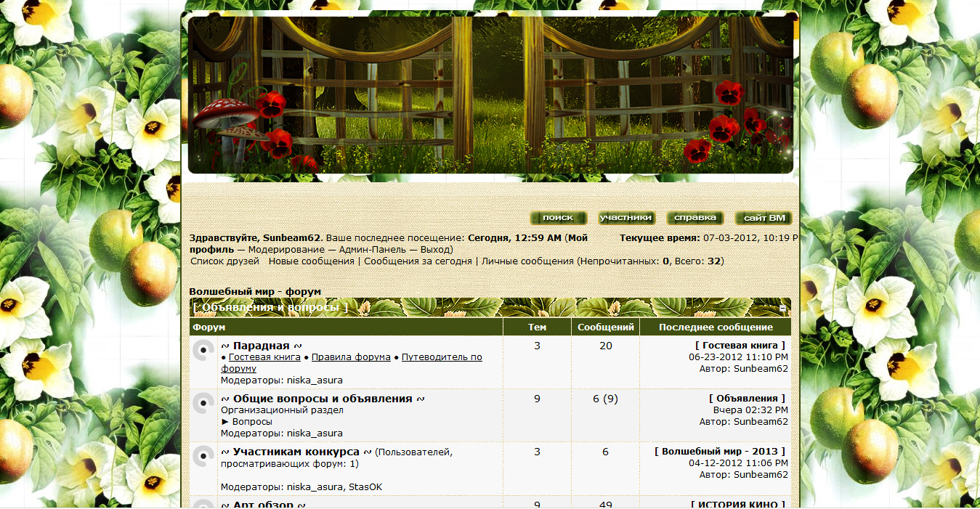Viewport: 980px width, 509px height.
Task: Open last post [ Гостевая книга ]
Action: tap(741, 346)
